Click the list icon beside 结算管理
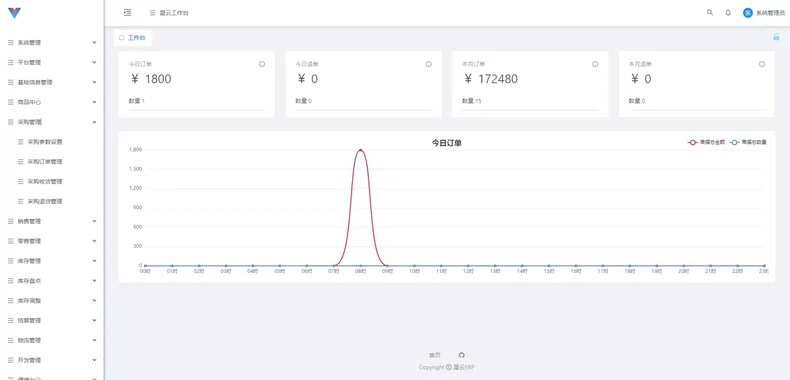Image resolution: width=790 pixels, height=380 pixels. click(11, 321)
